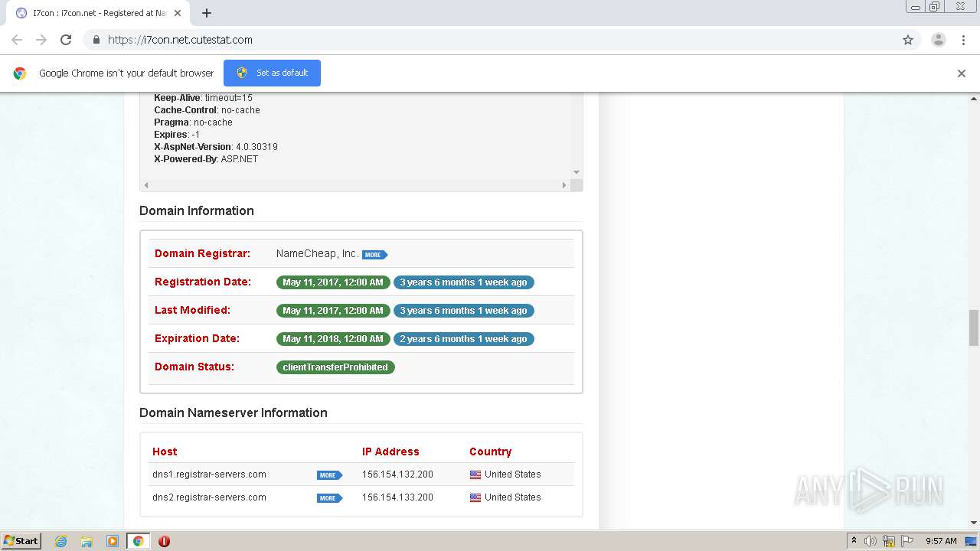Show hidden system tray icons
980x551 pixels.
coord(854,541)
